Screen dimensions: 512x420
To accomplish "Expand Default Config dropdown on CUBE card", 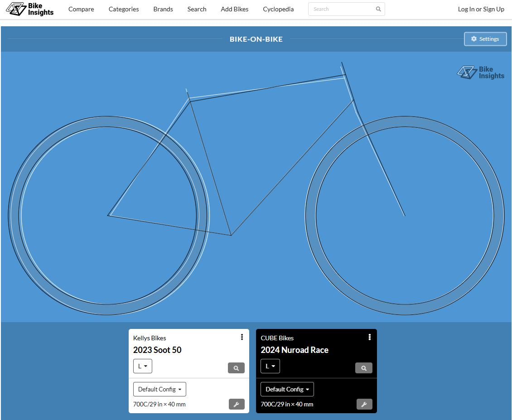I will coord(287,389).
